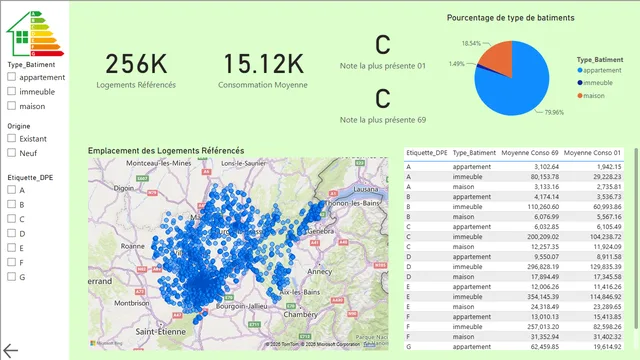Click table value 31,402.32

tap(607, 337)
